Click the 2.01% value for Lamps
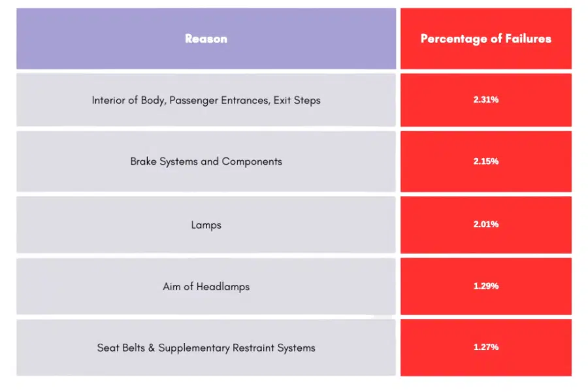The height and width of the screenshot is (392, 588). pos(485,225)
